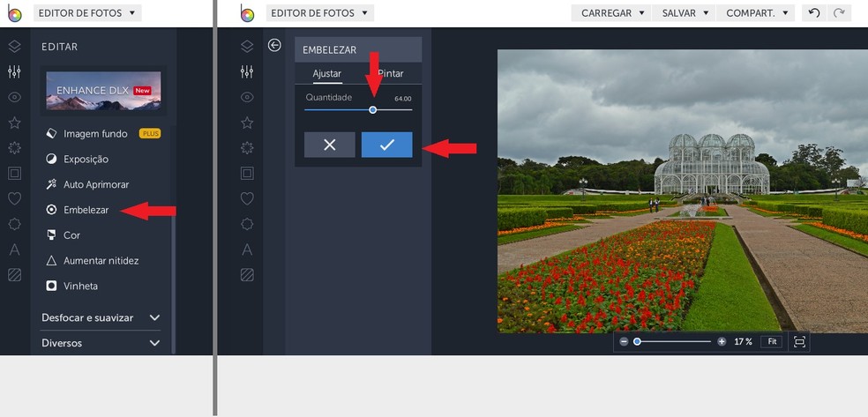Open Artsy icon in left sidebar
868x417 pixels.
point(15,148)
